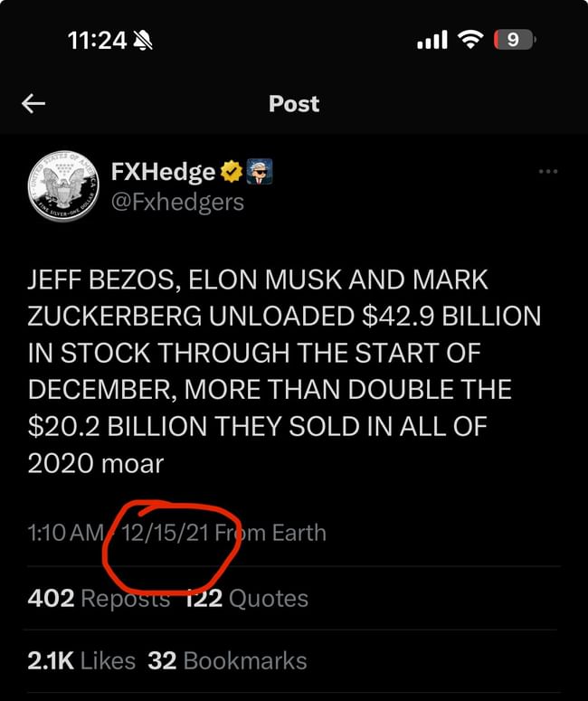Click the 32 Bookmarks count
Viewport: 588px width, 701px height.
pyautogui.click(x=227, y=661)
